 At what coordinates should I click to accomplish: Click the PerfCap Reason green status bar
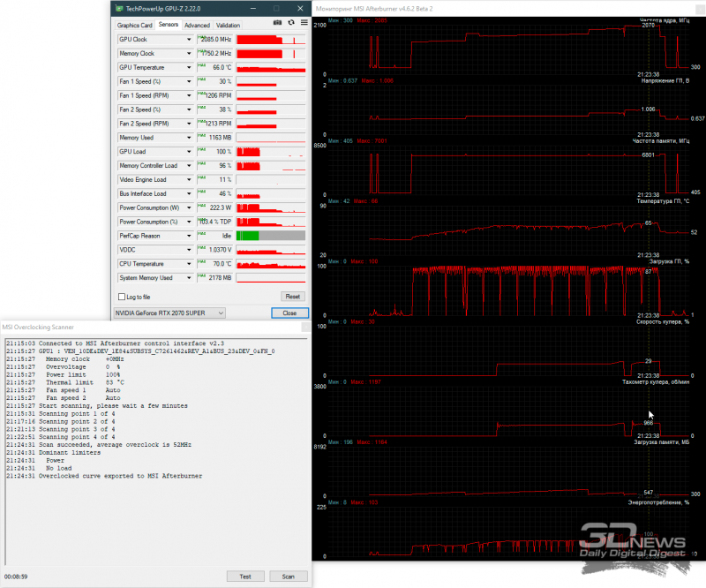click(248, 236)
